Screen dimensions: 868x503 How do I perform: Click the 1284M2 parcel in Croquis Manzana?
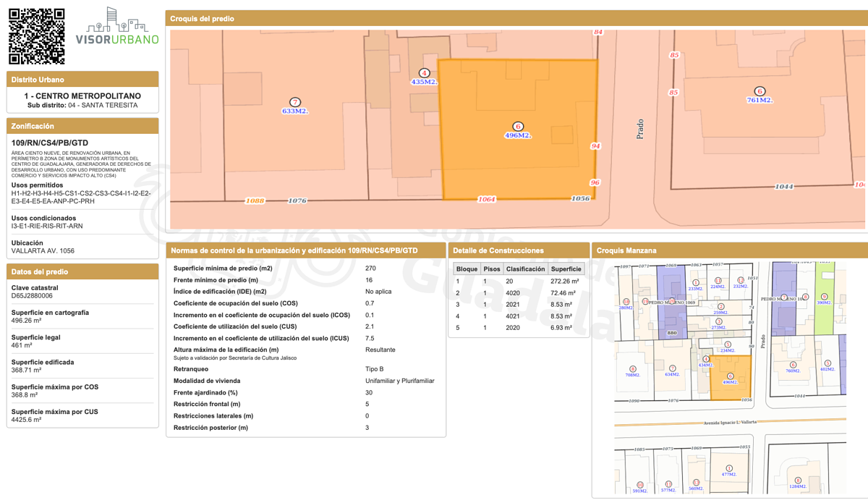(798, 482)
